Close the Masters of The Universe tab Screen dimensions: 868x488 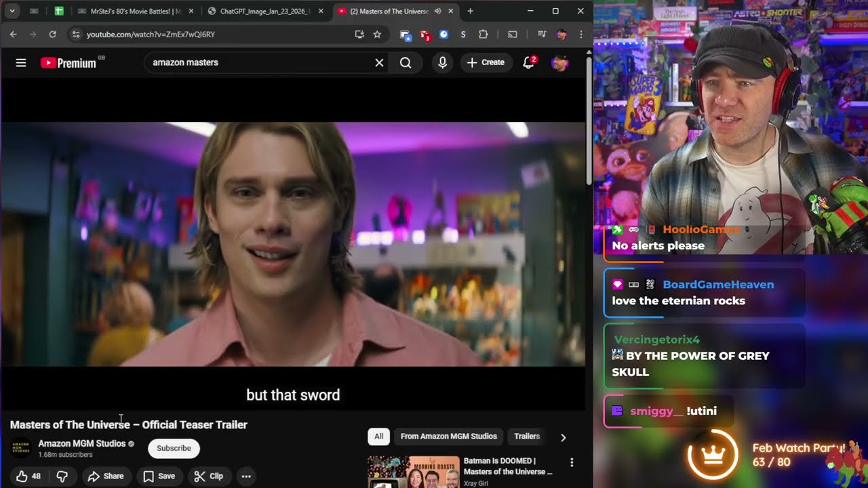(450, 11)
